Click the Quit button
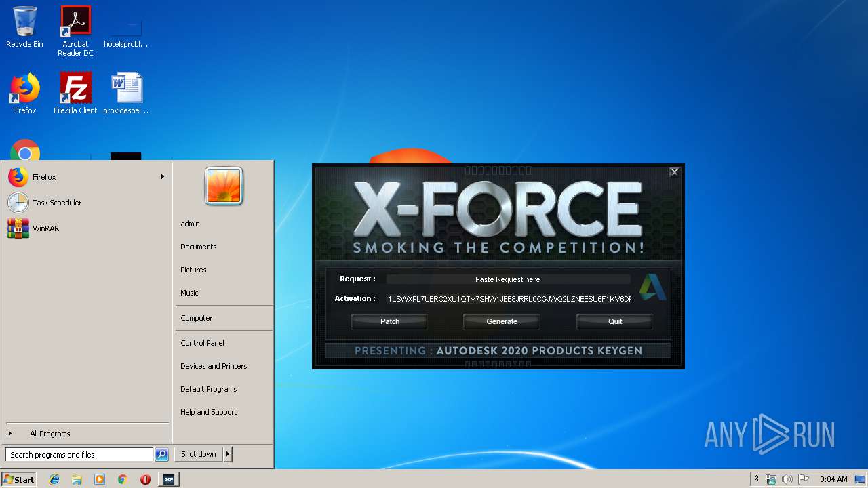The height and width of the screenshot is (488, 868). point(614,321)
